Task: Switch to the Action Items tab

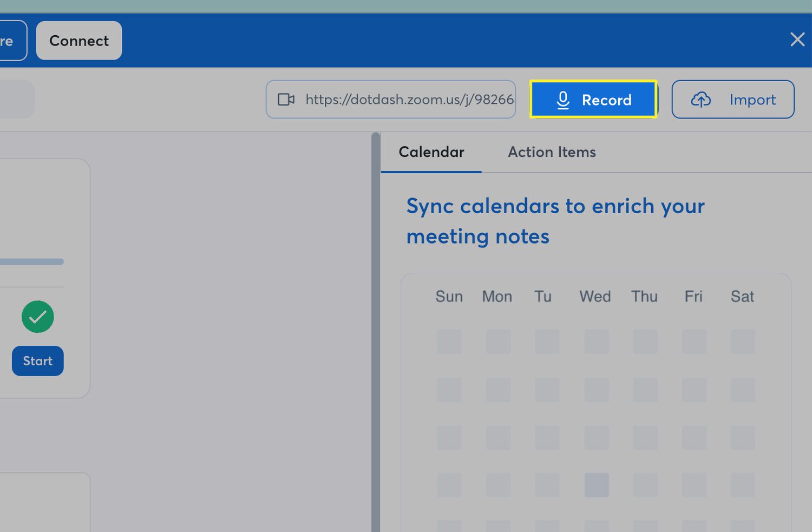Action: [x=551, y=152]
